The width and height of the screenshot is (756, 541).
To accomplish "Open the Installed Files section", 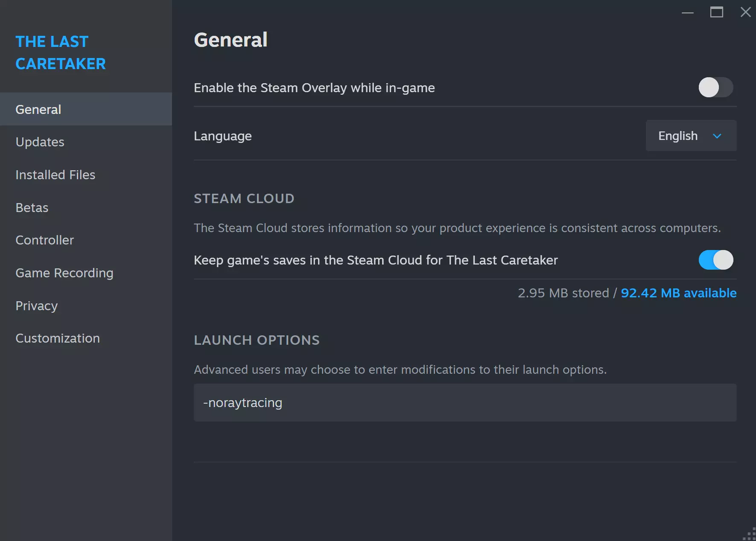I will point(55,175).
